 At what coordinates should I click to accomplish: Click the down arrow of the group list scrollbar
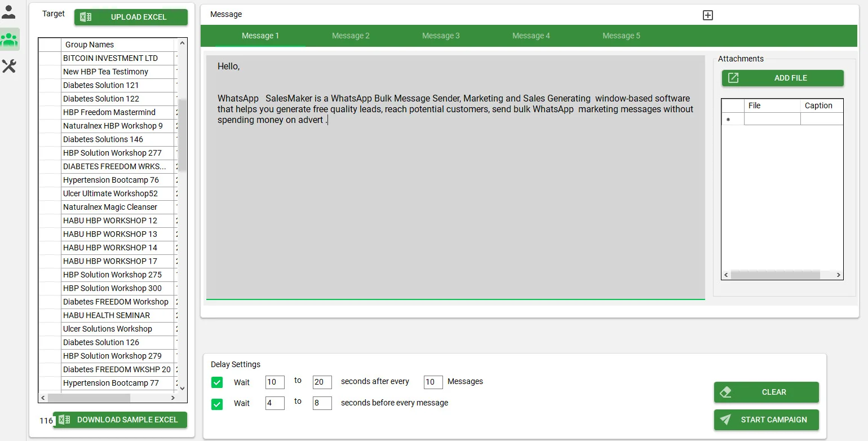coord(182,389)
